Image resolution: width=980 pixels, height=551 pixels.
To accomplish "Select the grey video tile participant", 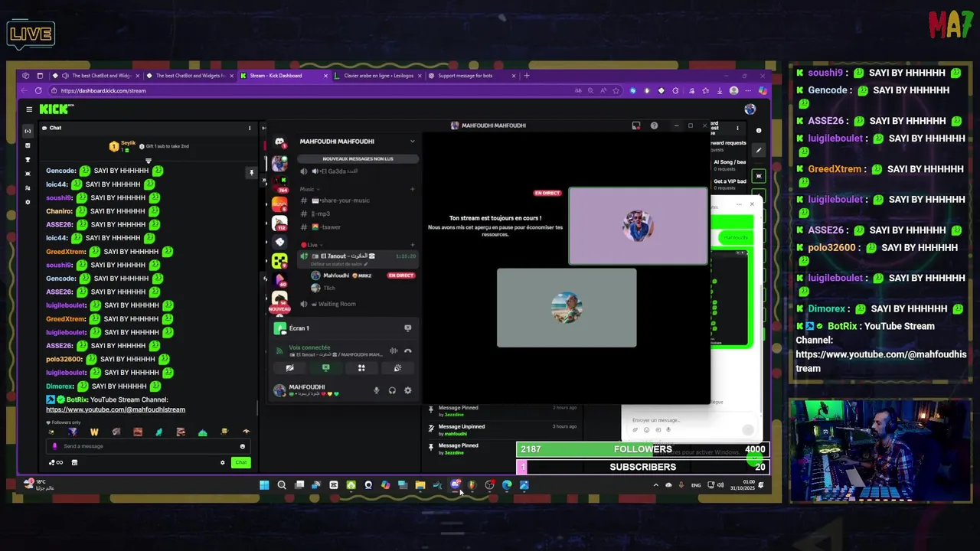I will (567, 308).
